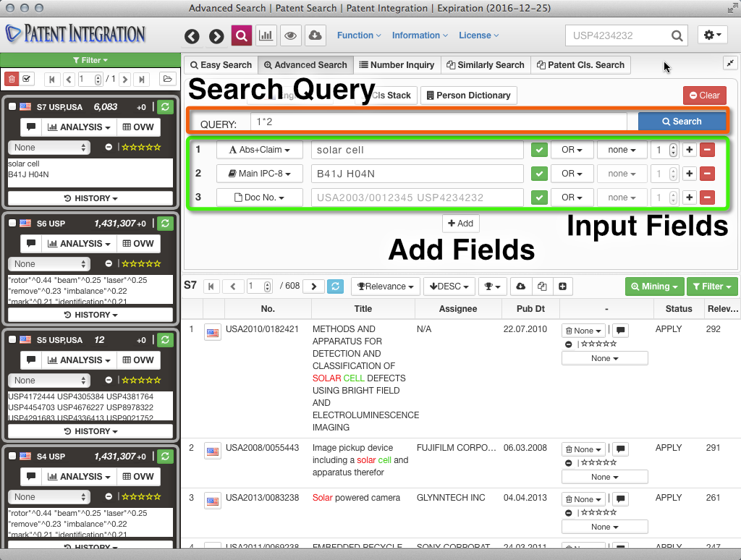Image resolution: width=741 pixels, height=560 pixels.
Task: Set star rating in S7 card
Action: click(141, 147)
